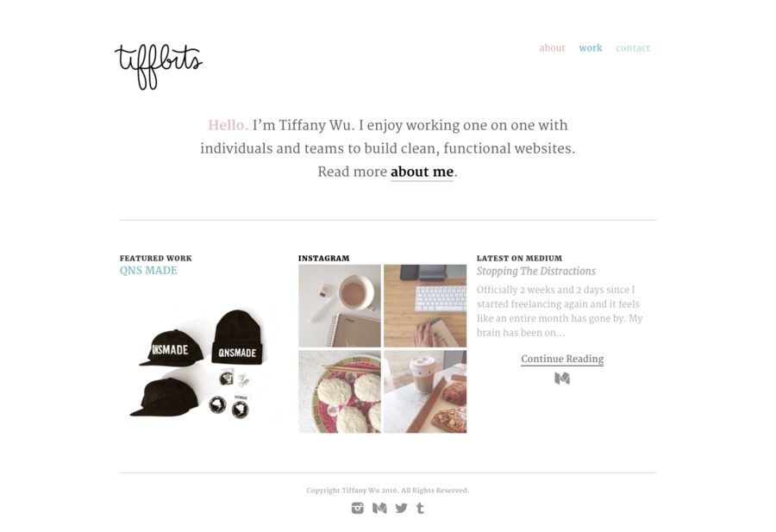The height and width of the screenshot is (532, 776).
Task: Click the Medium article excerpt text
Action: pos(560,311)
